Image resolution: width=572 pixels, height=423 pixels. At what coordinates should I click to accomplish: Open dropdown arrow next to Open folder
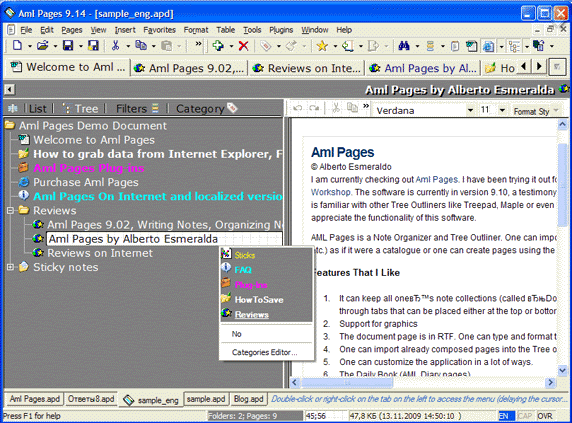55,46
